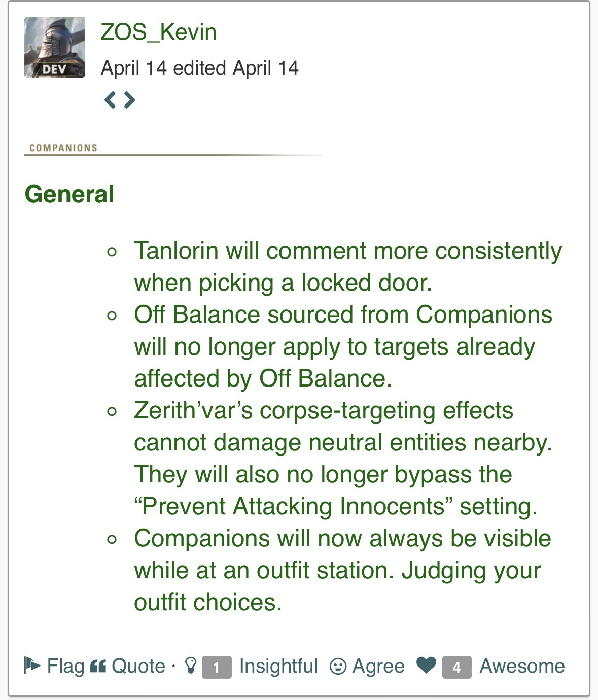Quote this post using Quote link

tap(138, 666)
